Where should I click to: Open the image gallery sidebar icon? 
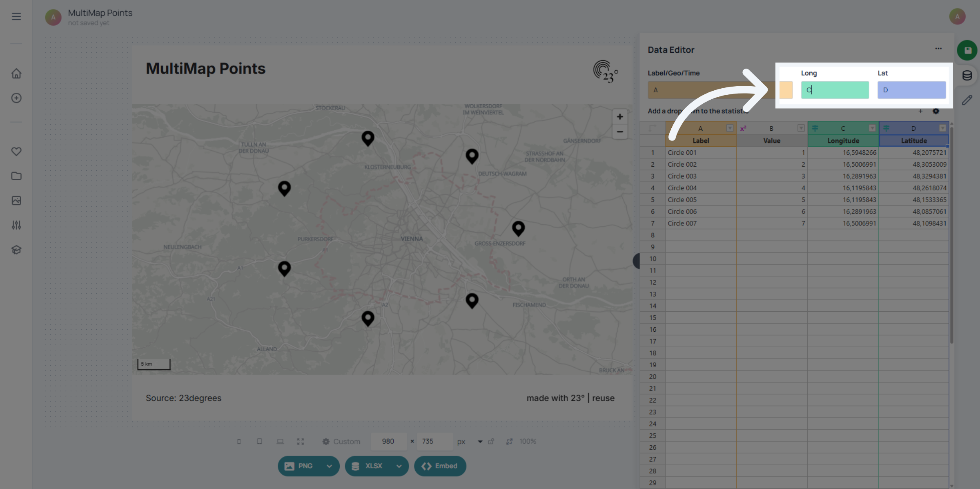click(x=16, y=201)
